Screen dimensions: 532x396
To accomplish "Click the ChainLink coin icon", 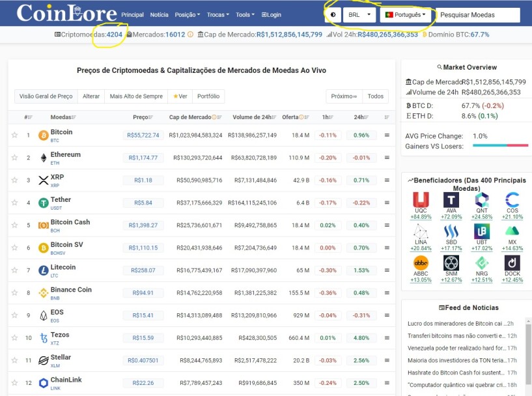I will pyautogui.click(x=44, y=383).
